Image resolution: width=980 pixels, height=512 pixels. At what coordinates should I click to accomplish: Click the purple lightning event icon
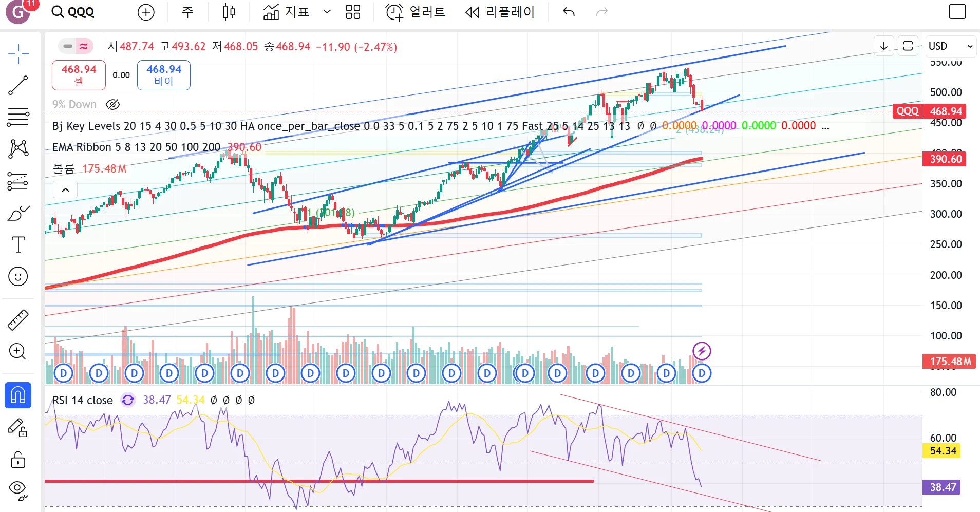pos(702,351)
